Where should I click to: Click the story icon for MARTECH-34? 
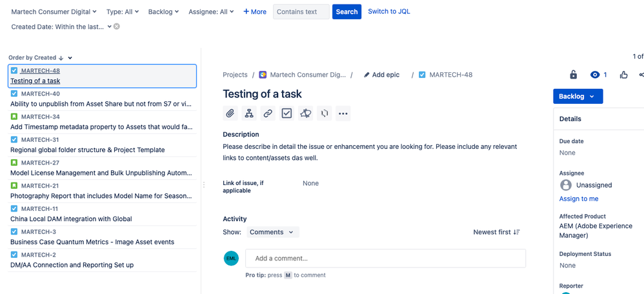tap(14, 117)
